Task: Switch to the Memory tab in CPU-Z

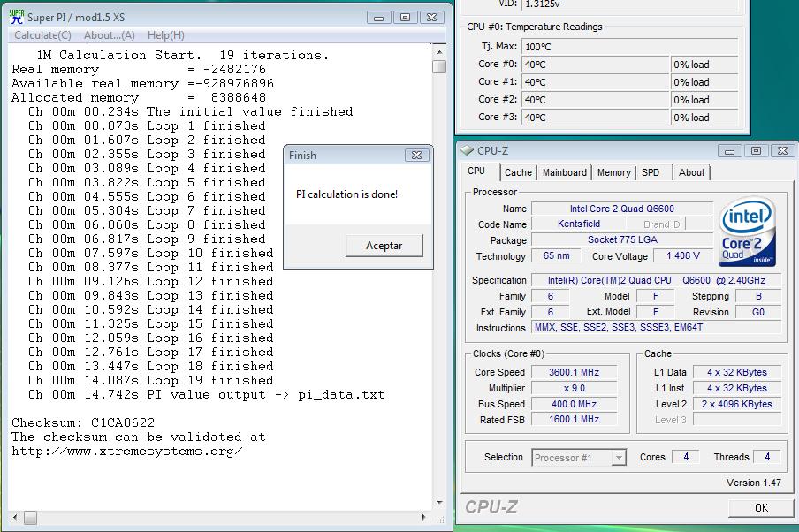Action: pos(614,172)
